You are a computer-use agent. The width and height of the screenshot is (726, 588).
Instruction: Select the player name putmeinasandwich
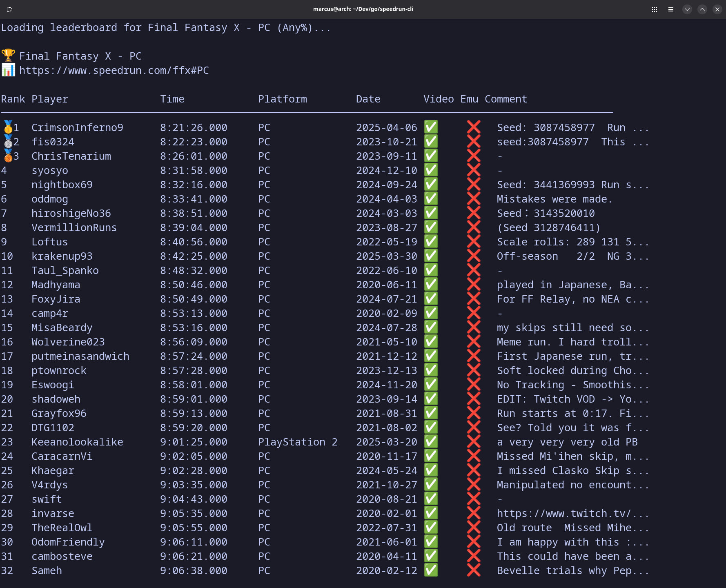click(x=80, y=356)
